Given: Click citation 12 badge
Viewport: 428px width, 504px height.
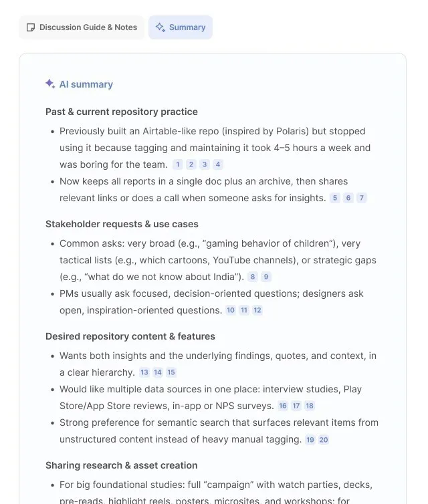Looking at the screenshot, I should pos(257,310).
